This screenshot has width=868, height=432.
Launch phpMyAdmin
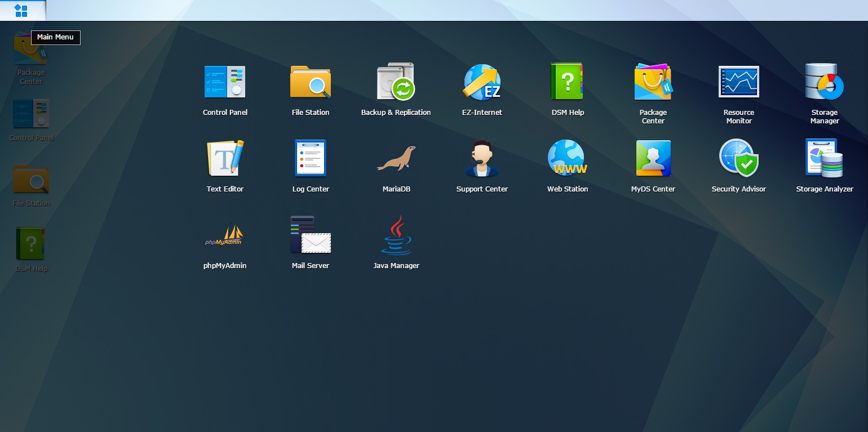coord(225,235)
